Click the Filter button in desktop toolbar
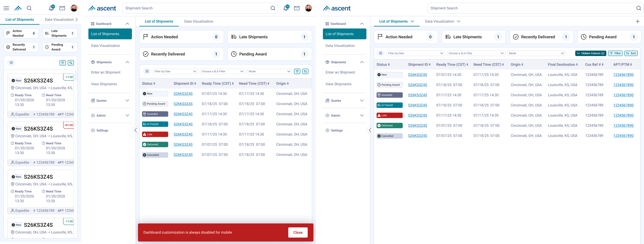644x244 pixels. (615, 53)
